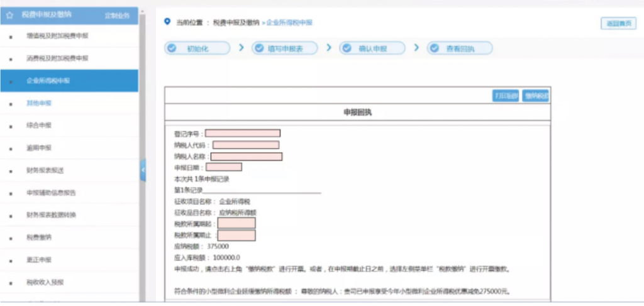Click the 纳税人名称 input field
The height and width of the screenshot is (306, 644).
247,156
